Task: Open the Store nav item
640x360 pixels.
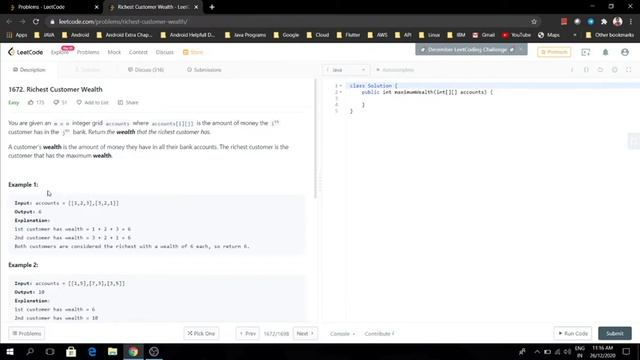Action: 193,52
